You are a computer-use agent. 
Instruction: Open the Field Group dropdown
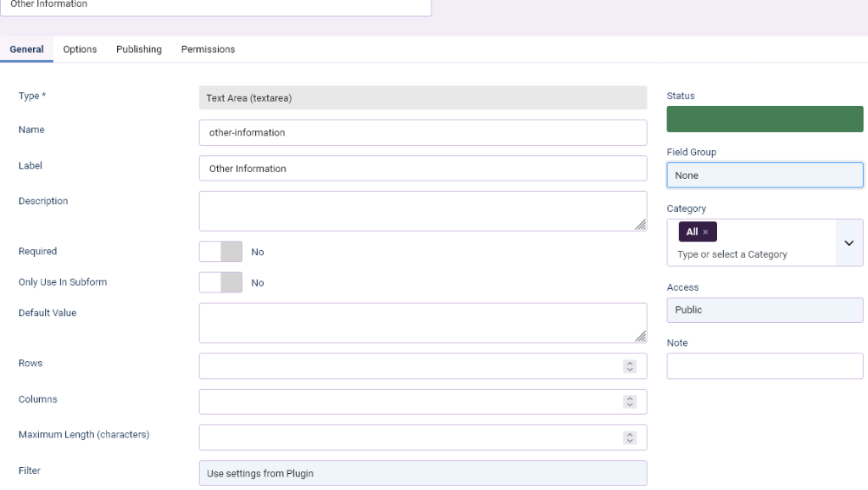765,175
